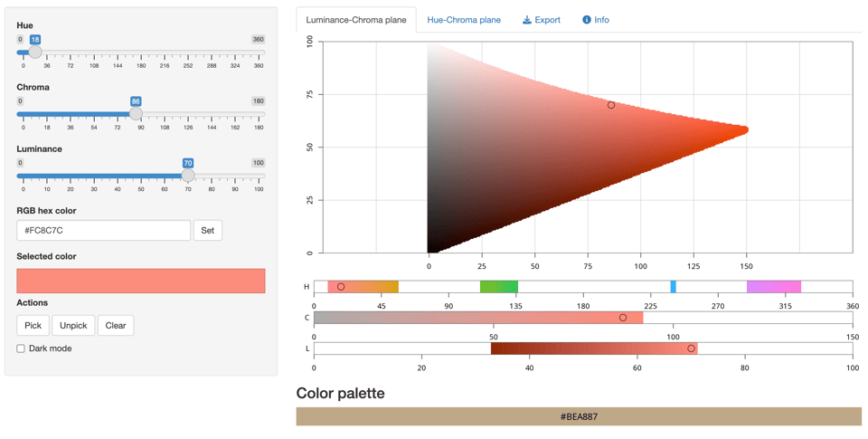This screenshot has height=439, width=868.
Task: Click the blue segment in the H bar
Action: (x=674, y=287)
